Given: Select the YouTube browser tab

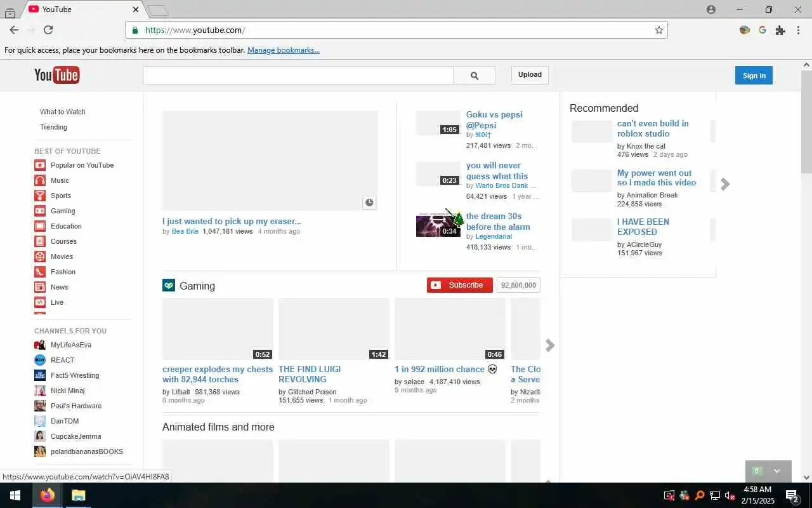Looking at the screenshot, I should click(x=83, y=10).
